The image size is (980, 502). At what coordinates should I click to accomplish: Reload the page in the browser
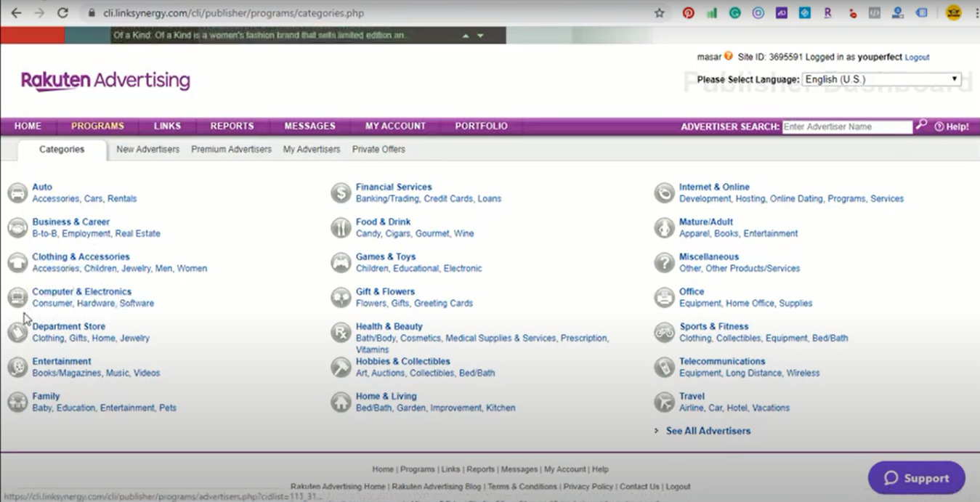point(62,13)
